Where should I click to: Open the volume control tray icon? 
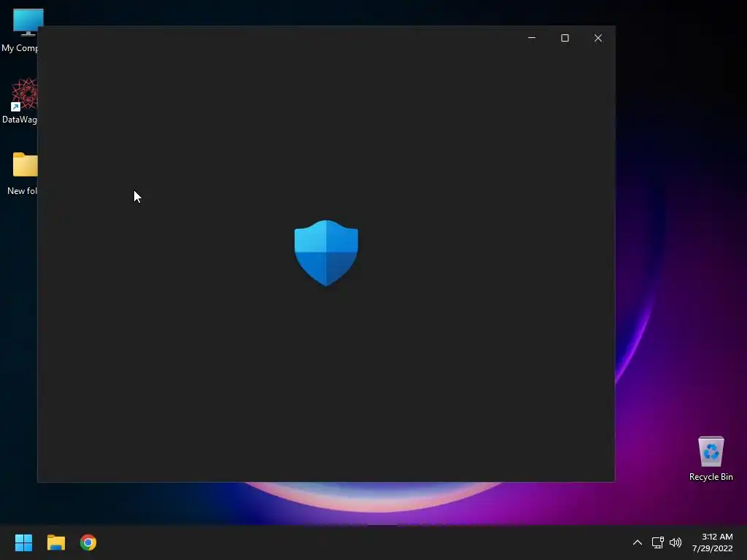(676, 542)
